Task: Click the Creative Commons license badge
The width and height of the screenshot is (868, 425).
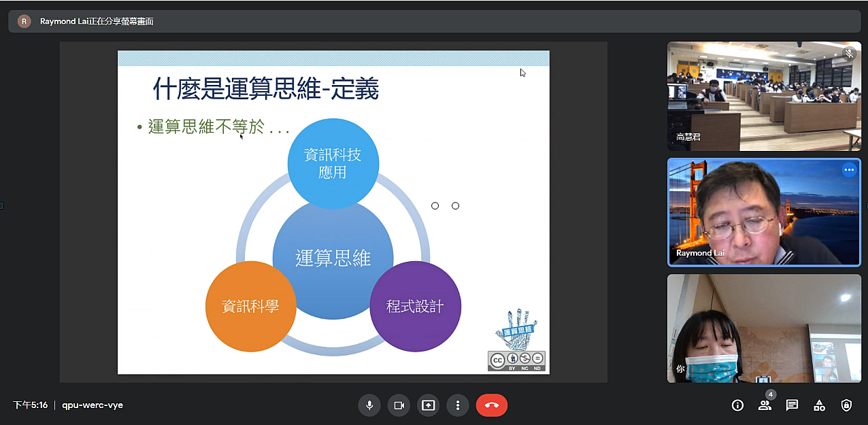Action: click(516, 360)
